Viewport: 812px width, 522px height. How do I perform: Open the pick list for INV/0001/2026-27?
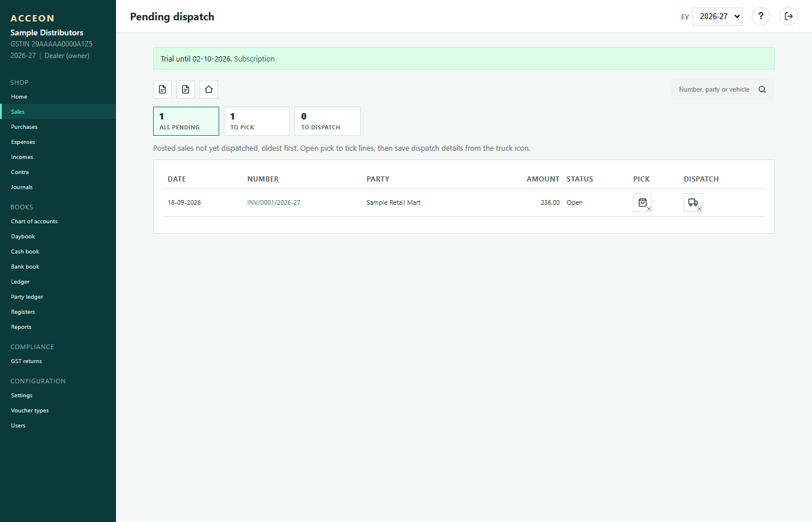(643, 202)
